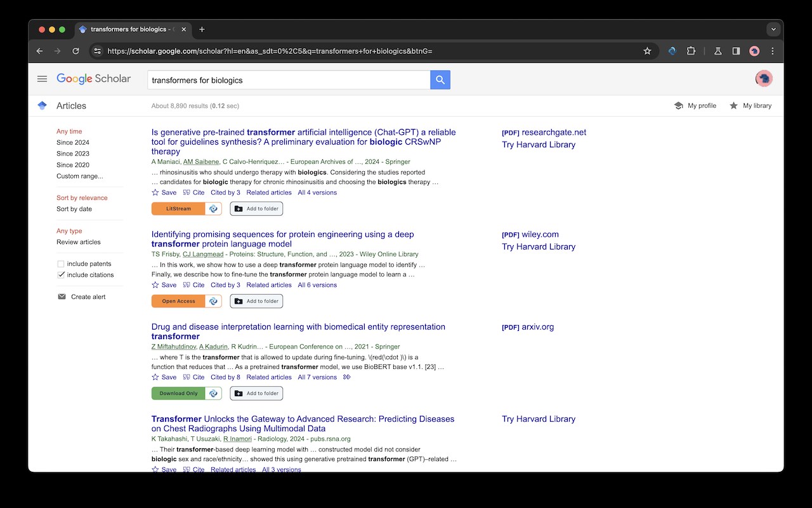
Task: Click into the Scholar search input field
Action: [x=289, y=80]
